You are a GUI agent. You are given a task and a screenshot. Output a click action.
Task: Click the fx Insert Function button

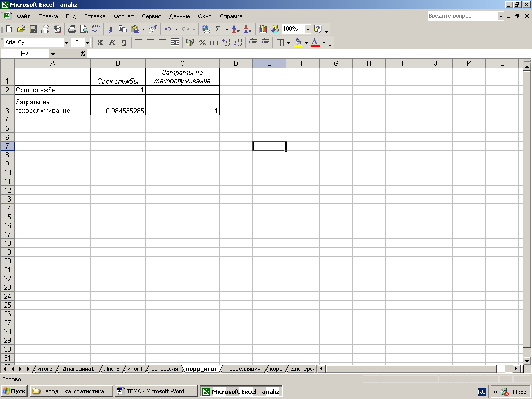coord(83,54)
